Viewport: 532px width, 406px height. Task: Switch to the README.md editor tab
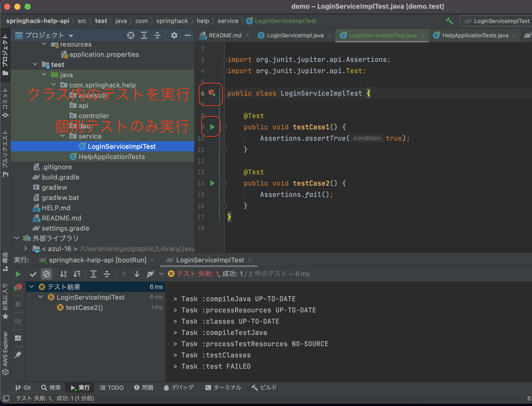[225, 35]
